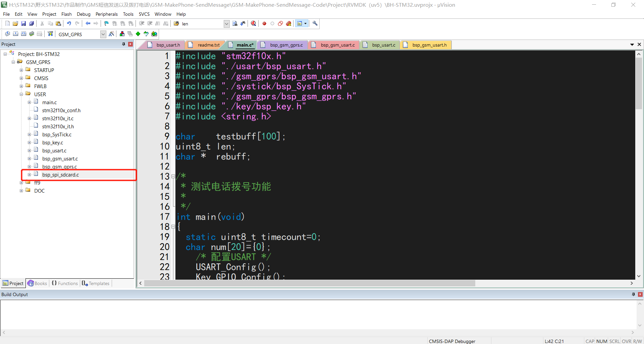The width and height of the screenshot is (644, 344).
Task: Toggle a bookmark with flag icon
Action: pos(106,23)
